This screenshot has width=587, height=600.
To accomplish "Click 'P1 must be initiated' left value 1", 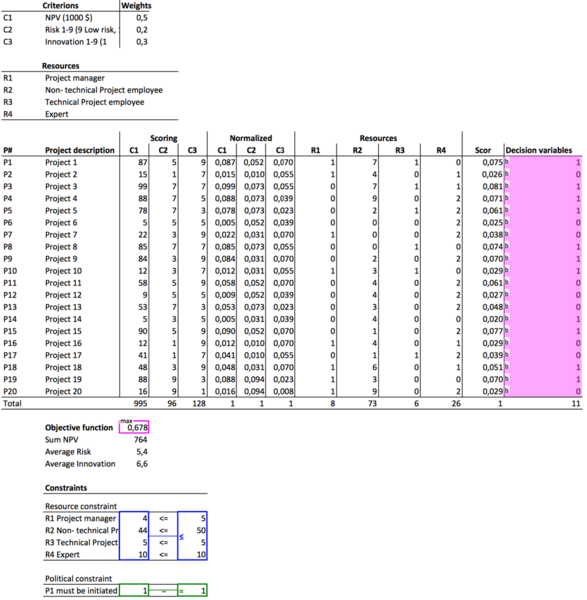I will 134,590.
